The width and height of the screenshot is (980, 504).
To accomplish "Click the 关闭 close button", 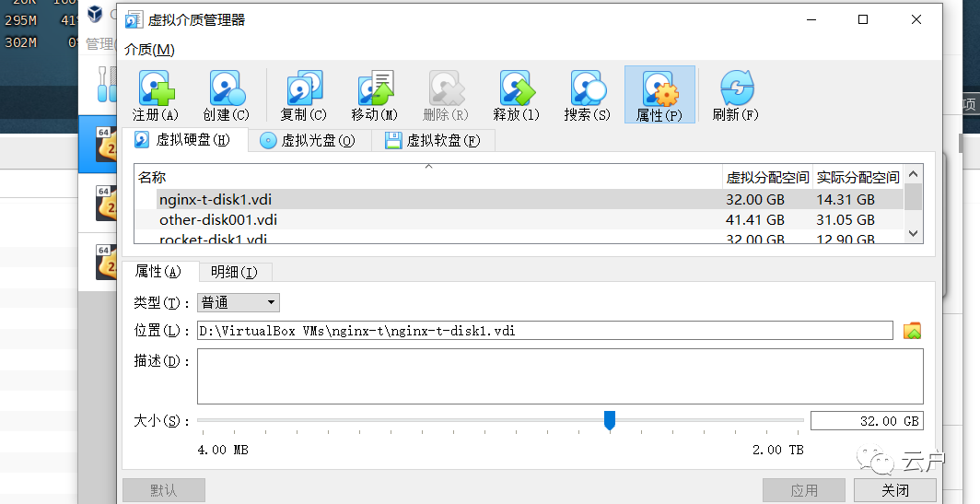I will [895, 490].
